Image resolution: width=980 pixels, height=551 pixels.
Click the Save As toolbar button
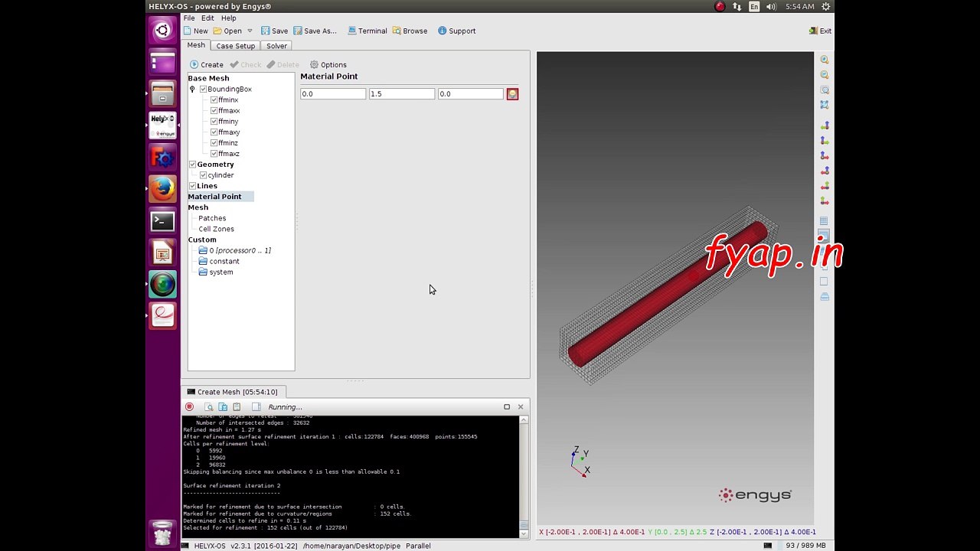314,31
